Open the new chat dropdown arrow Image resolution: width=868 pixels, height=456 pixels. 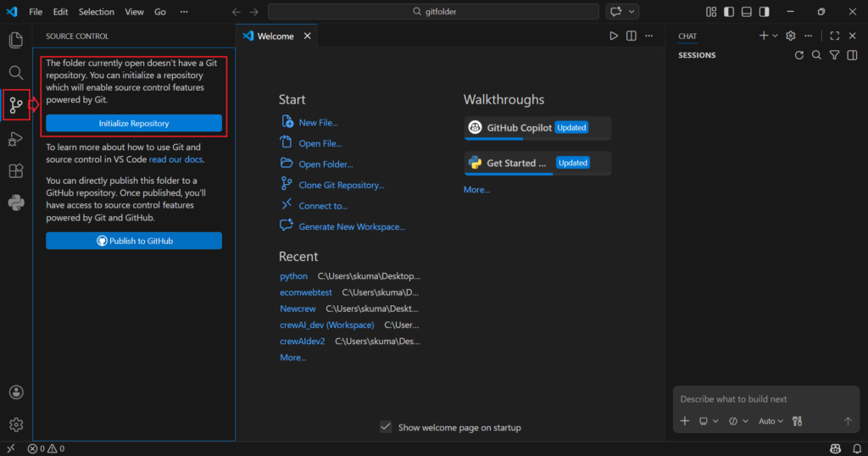click(x=775, y=36)
